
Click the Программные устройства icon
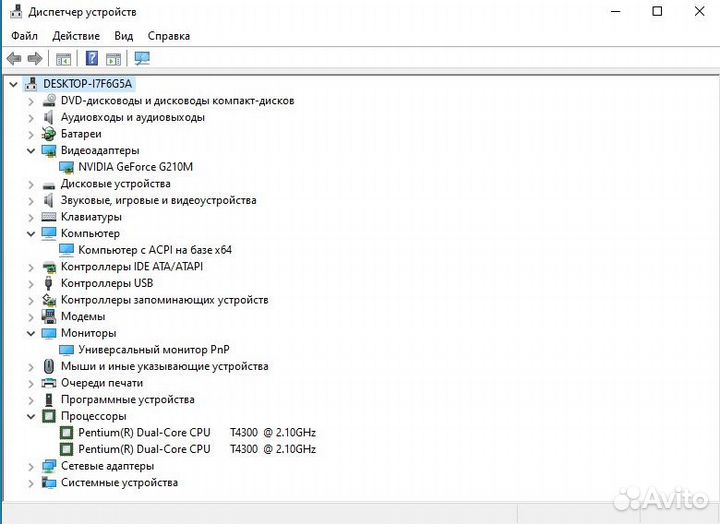coord(49,400)
